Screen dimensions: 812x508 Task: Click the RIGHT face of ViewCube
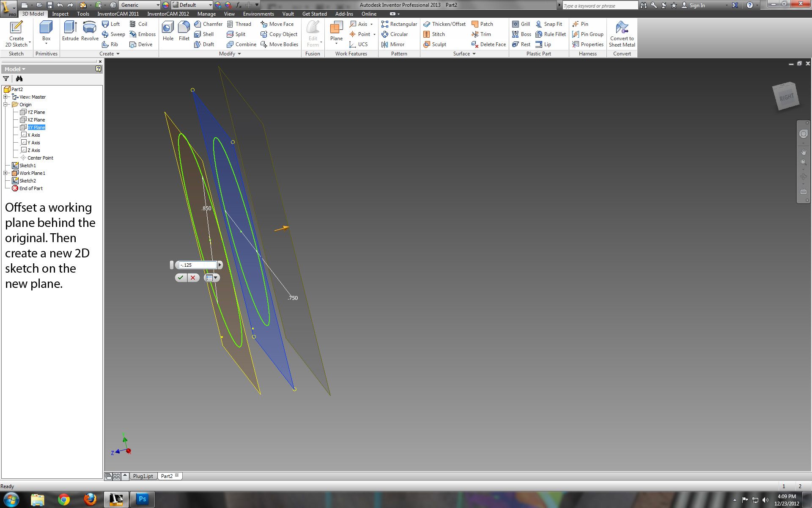click(x=786, y=97)
